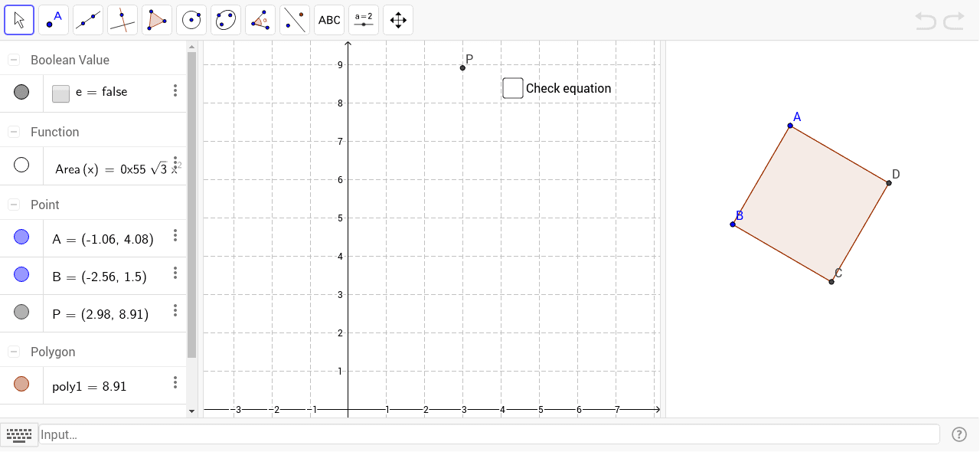Screen dimensions: 980x452
Task: Select the Slider a=2 tool
Action: click(x=364, y=20)
